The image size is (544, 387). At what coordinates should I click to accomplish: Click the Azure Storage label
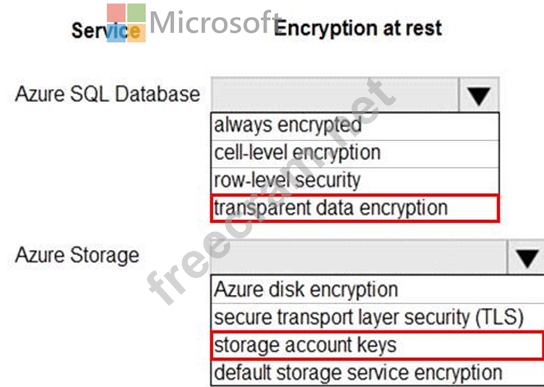tap(77, 255)
